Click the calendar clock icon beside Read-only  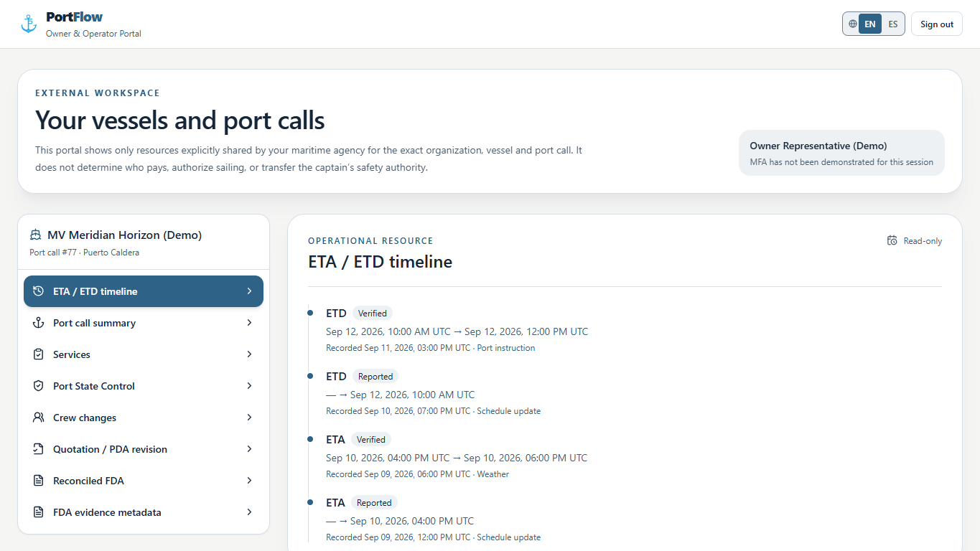click(892, 241)
